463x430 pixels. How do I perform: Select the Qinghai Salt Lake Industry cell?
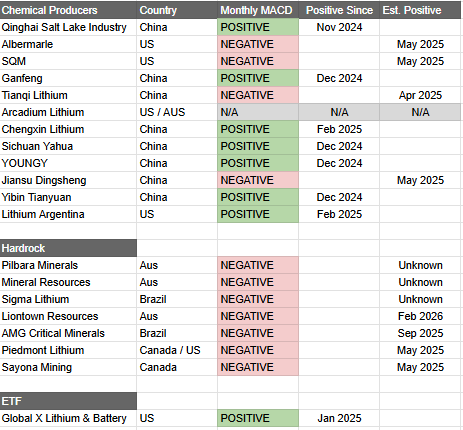(68, 27)
